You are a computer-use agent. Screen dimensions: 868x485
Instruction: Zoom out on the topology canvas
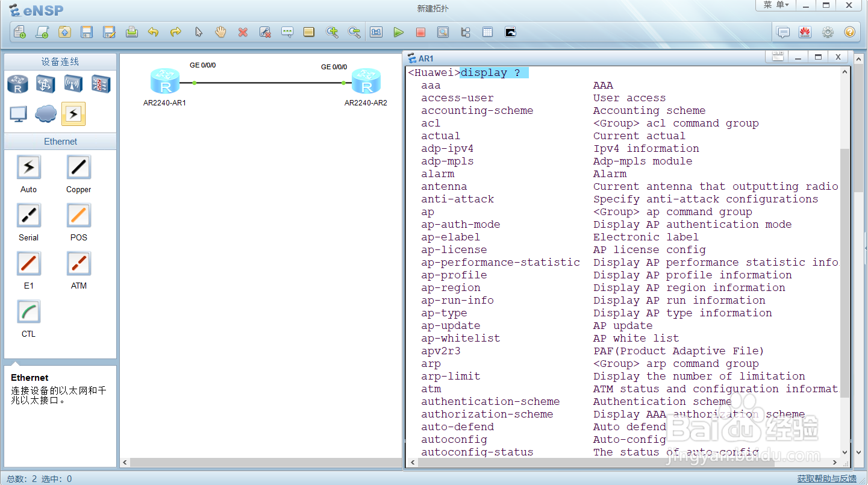tap(354, 32)
